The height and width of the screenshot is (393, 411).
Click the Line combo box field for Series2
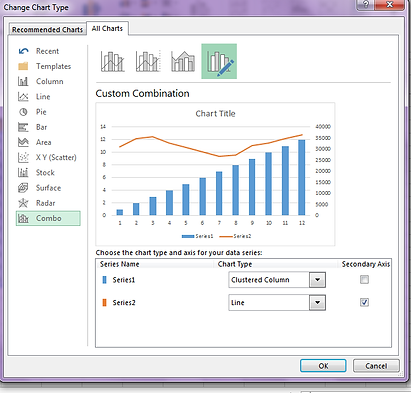point(277,303)
